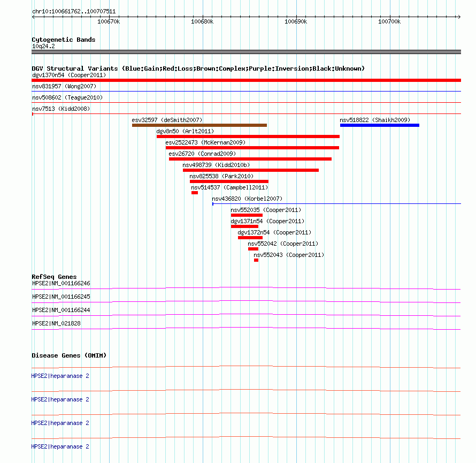Click the 10q24.2 cytogenetic band bar
The image size is (476, 463).
pyautogui.click(x=246, y=52)
